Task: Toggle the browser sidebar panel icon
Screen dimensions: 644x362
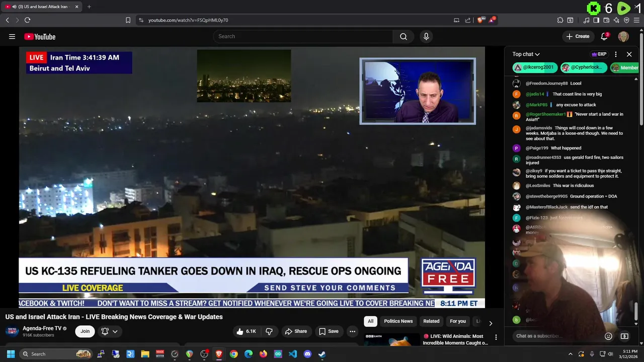Action: click(x=596, y=20)
